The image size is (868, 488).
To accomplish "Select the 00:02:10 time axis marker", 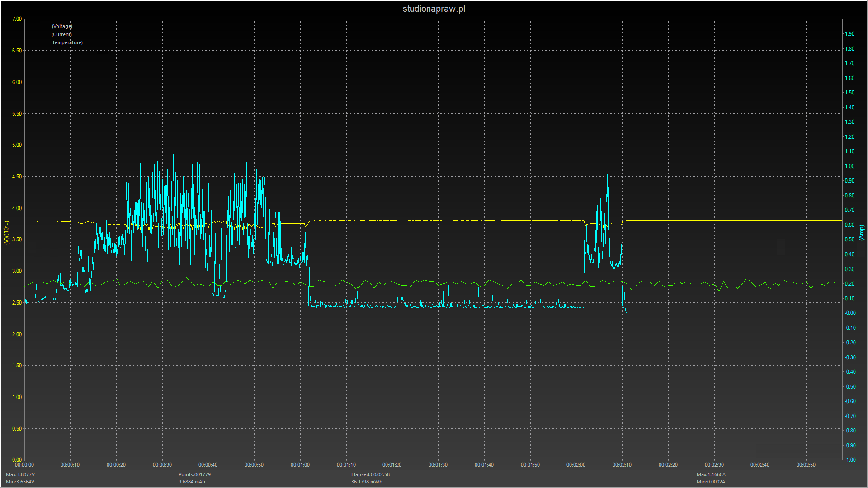I will coord(622,465).
